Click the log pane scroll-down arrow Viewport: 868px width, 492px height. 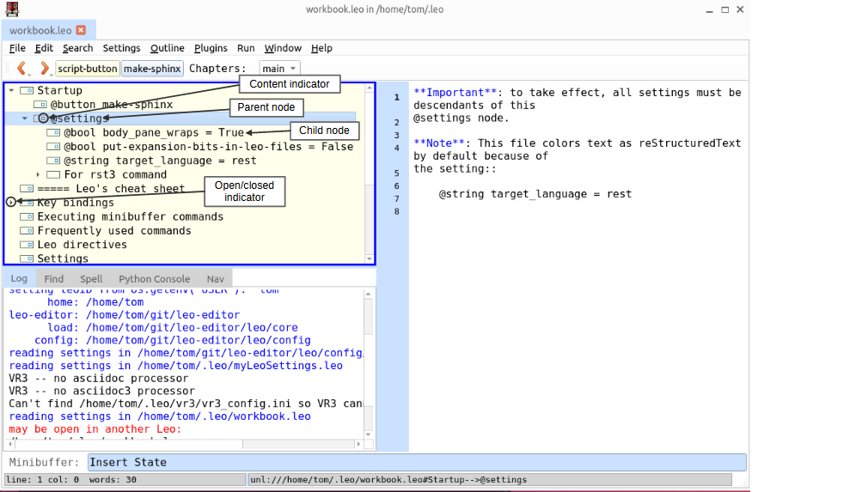tap(368, 434)
